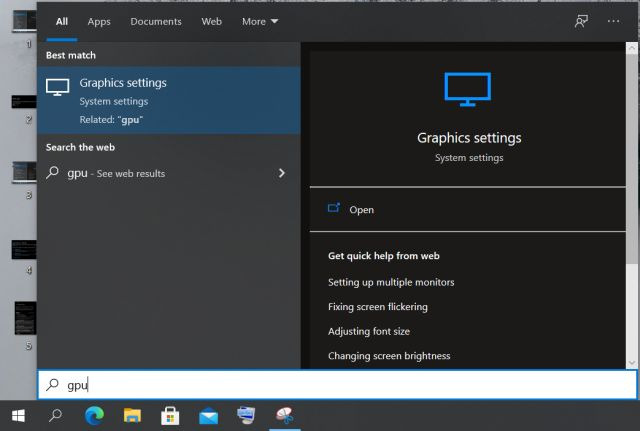Image resolution: width=640 pixels, height=431 pixels.
Task: Open File Explorer from taskbar
Action: pyautogui.click(x=132, y=416)
